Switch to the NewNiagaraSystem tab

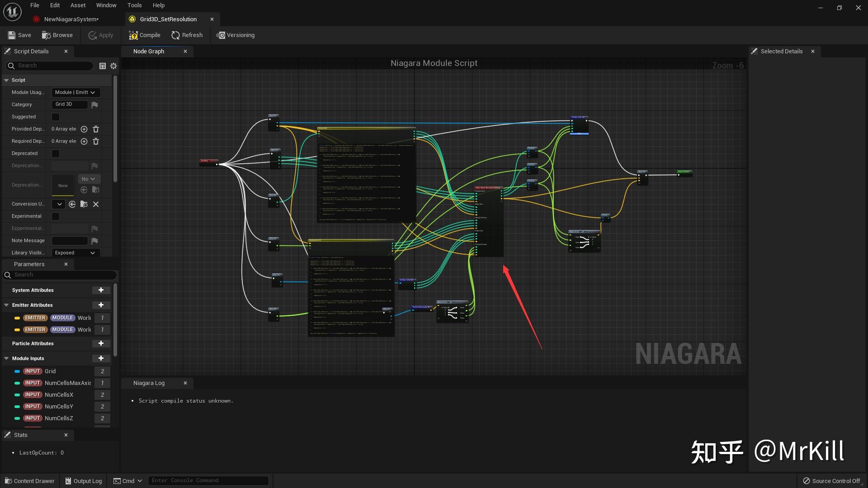71,19
